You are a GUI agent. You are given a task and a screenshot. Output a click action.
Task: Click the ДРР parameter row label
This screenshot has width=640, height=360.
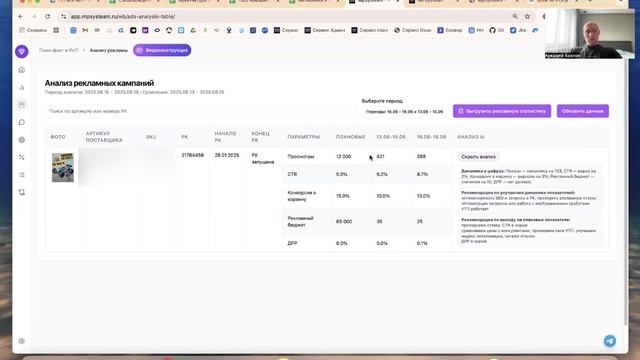(x=292, y=243)
